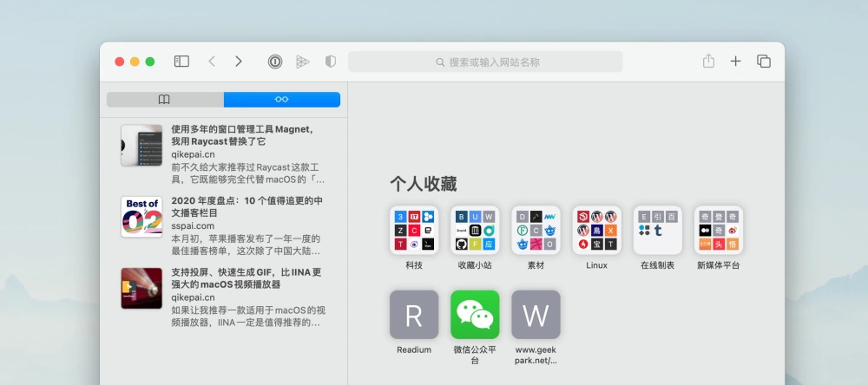
Task: Switch to the Bookmarks sidebar tab
Action: point(165,100)
